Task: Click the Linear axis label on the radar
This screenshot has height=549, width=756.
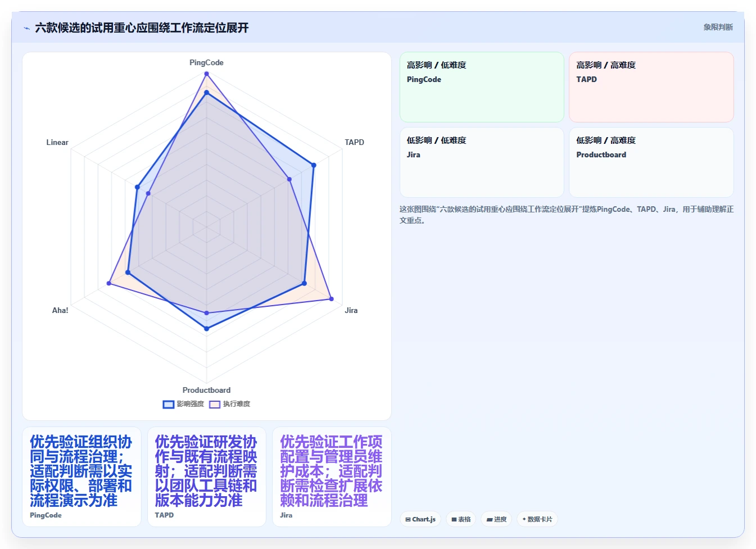Action: (x=57, y=142)
